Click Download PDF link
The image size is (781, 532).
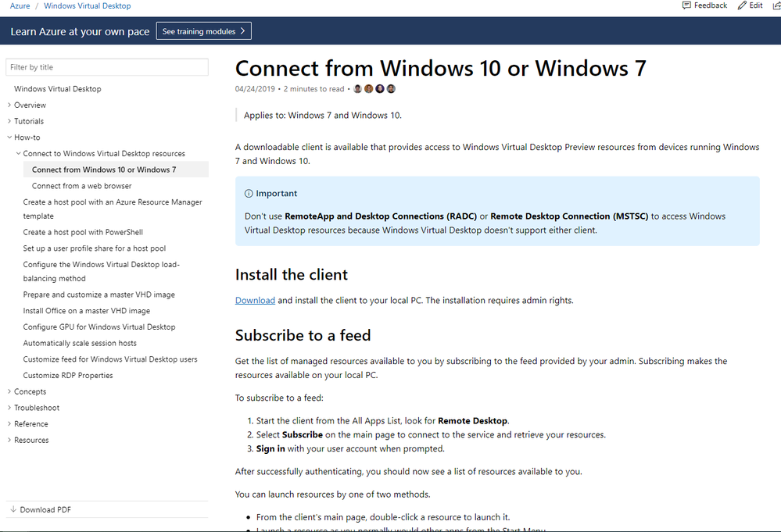[45, 509]
